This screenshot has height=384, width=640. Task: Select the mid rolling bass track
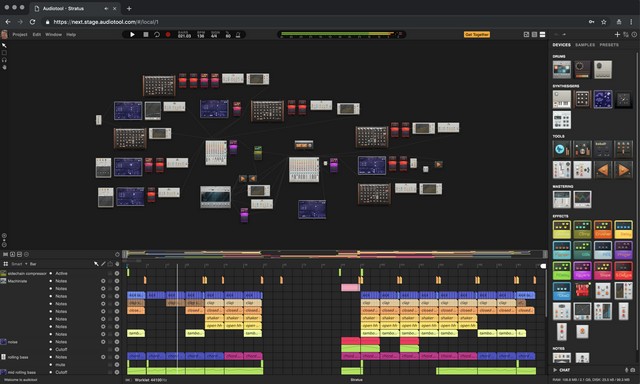point(22,373)
